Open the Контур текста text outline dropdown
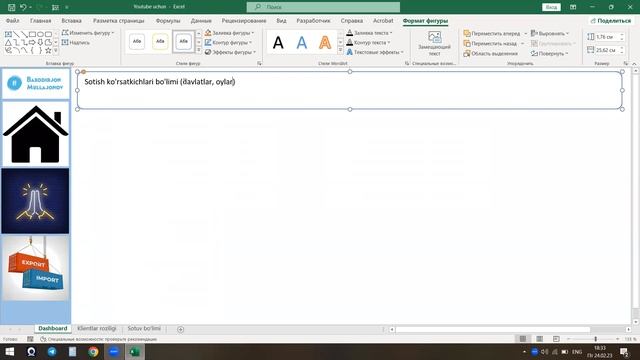Screen dimensions: 640x360 (x=368, y=42)
